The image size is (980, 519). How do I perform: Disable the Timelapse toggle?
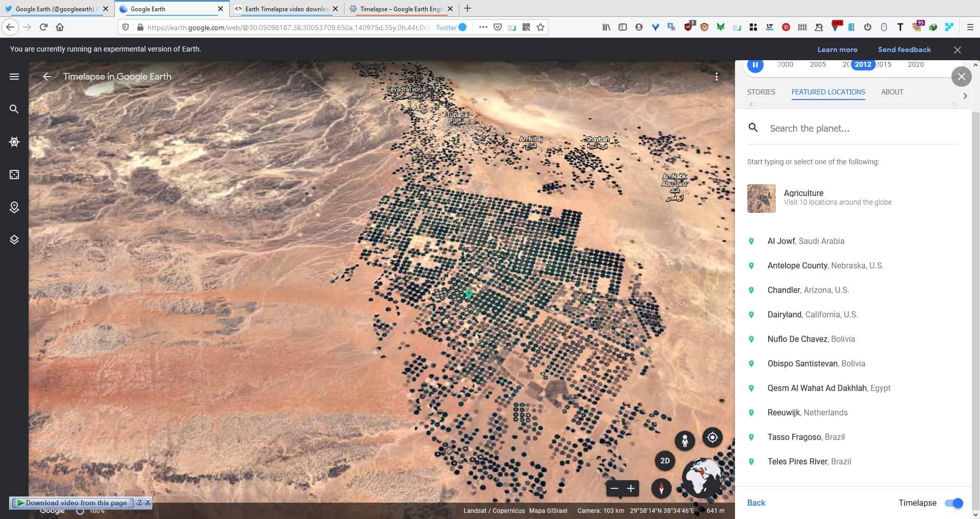click(957, 503)
